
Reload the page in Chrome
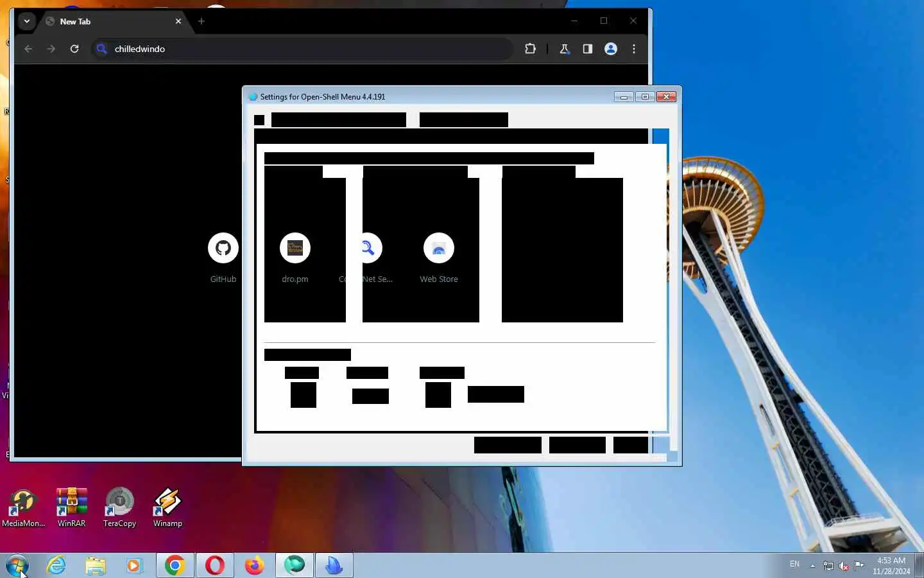coord(74,49)
